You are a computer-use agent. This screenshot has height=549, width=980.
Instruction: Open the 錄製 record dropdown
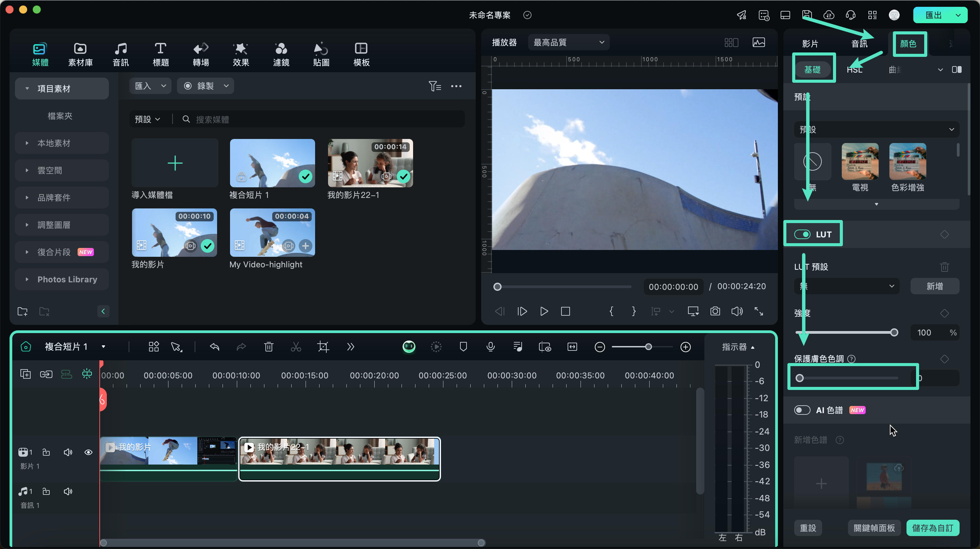[206, 86]
